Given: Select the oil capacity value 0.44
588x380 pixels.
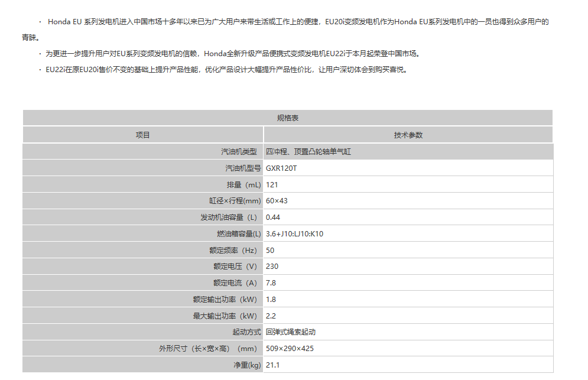Looking at the screenshot, I should point(273,217).
